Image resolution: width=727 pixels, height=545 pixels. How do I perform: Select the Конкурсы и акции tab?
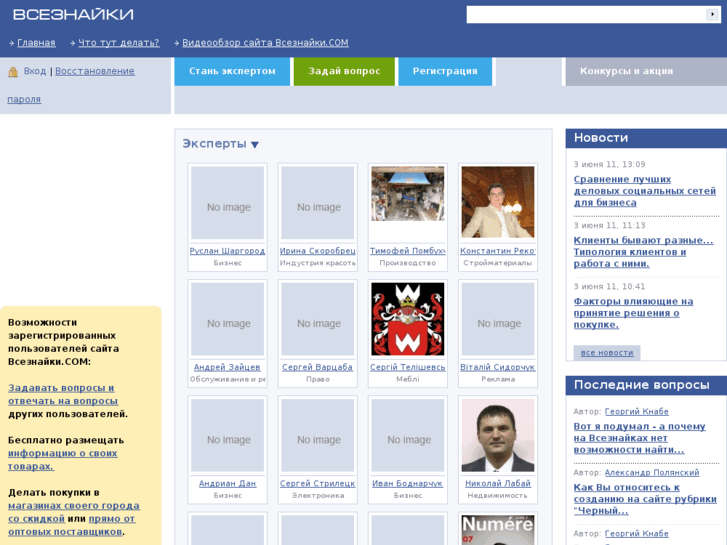646,71
